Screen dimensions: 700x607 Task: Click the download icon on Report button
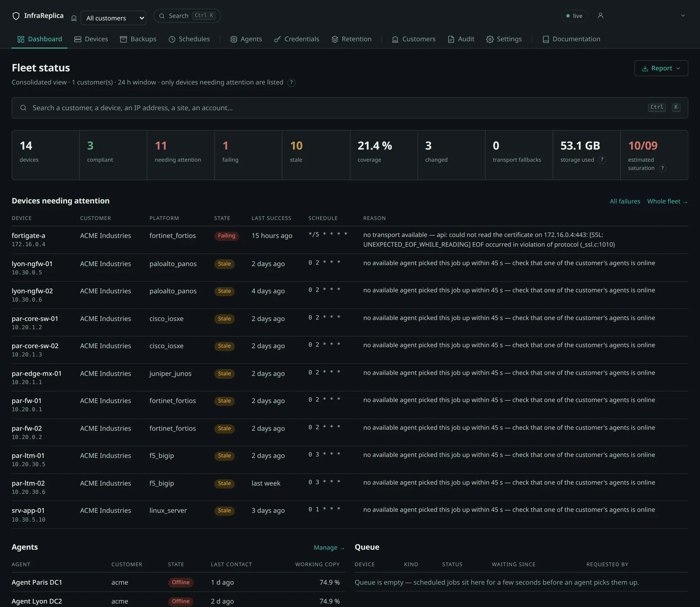click(x=645, y=69)
